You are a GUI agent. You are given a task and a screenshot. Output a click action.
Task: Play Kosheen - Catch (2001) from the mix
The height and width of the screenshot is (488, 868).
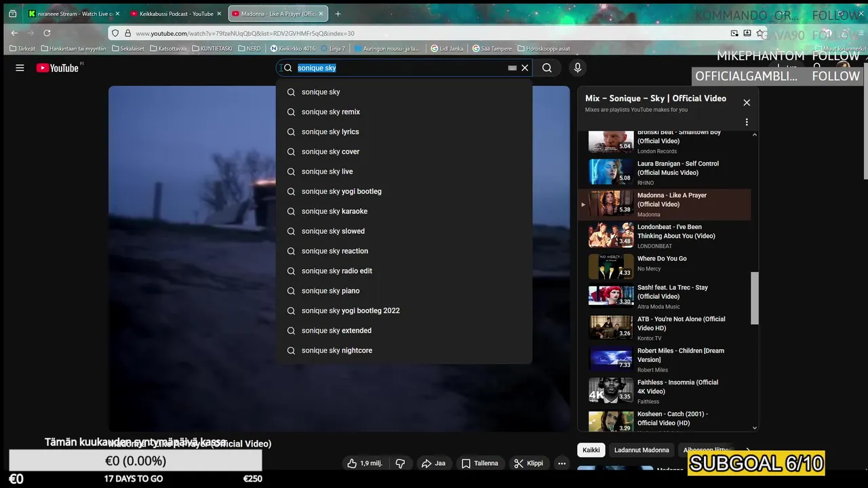tap(665, 420)
